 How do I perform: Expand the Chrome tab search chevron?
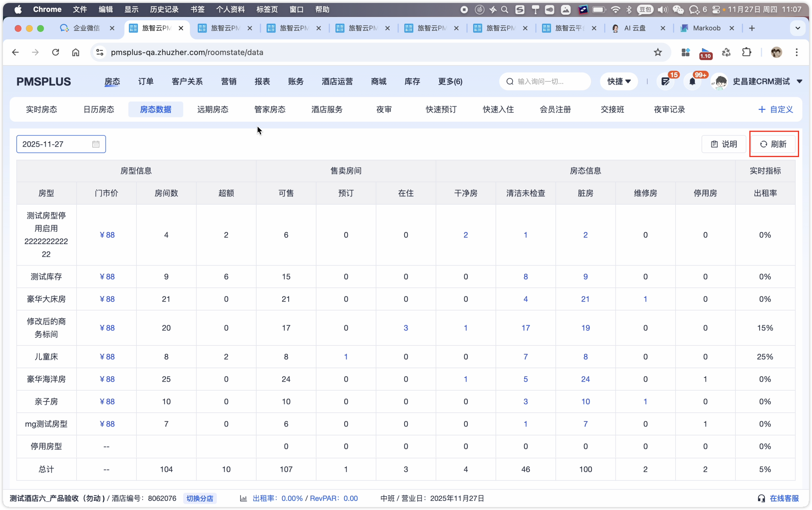click(x=798, y=28)
